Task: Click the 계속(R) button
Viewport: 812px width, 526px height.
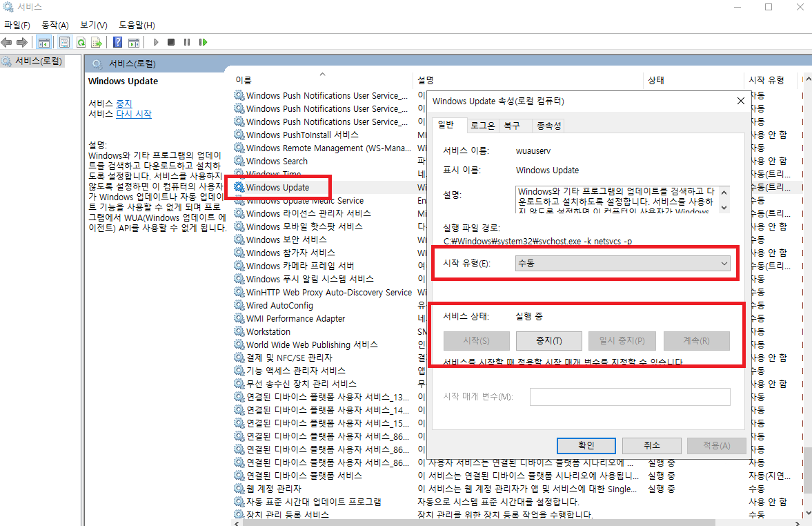Action: pyautogui.click(x=696, y=340)
